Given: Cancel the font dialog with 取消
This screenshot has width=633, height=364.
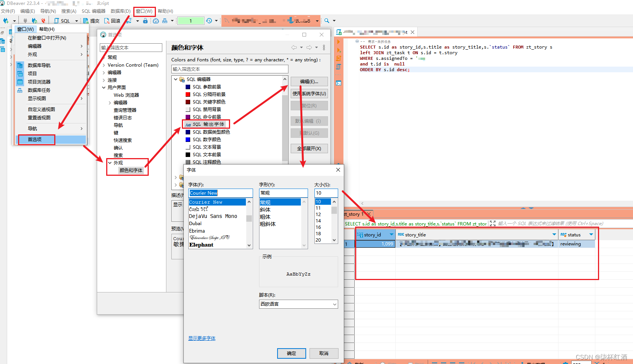Looking at the screenshot, I should [324, 353].
